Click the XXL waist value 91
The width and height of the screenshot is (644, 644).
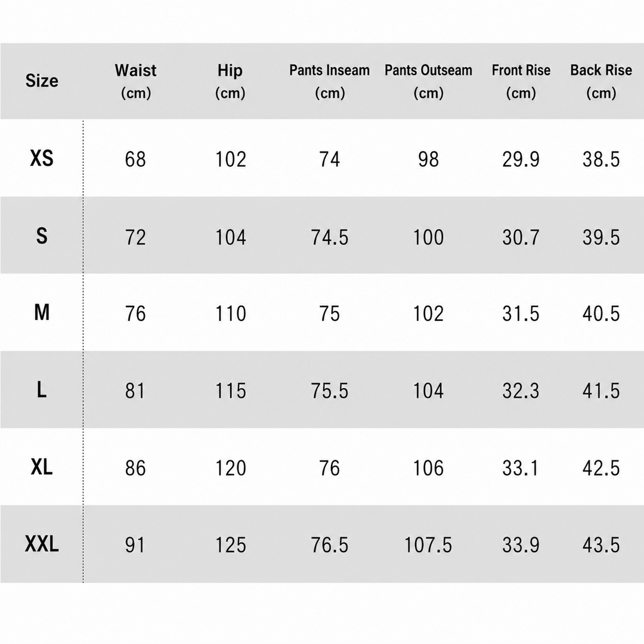(x=135, y=546)
